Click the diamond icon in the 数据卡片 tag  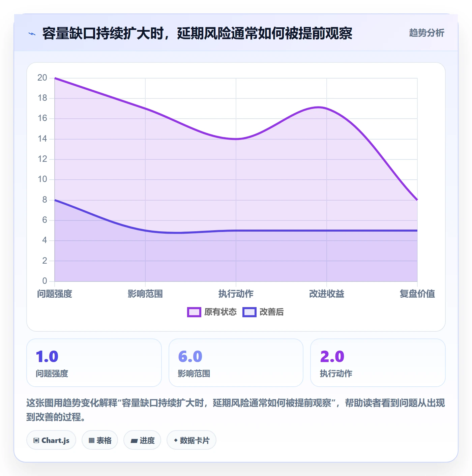pyautogui.click(x=176, y=440)
